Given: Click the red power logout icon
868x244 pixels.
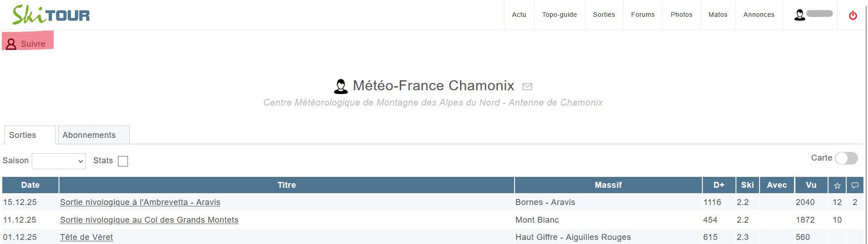Looking at the screenshot, I should click(853, 15).
